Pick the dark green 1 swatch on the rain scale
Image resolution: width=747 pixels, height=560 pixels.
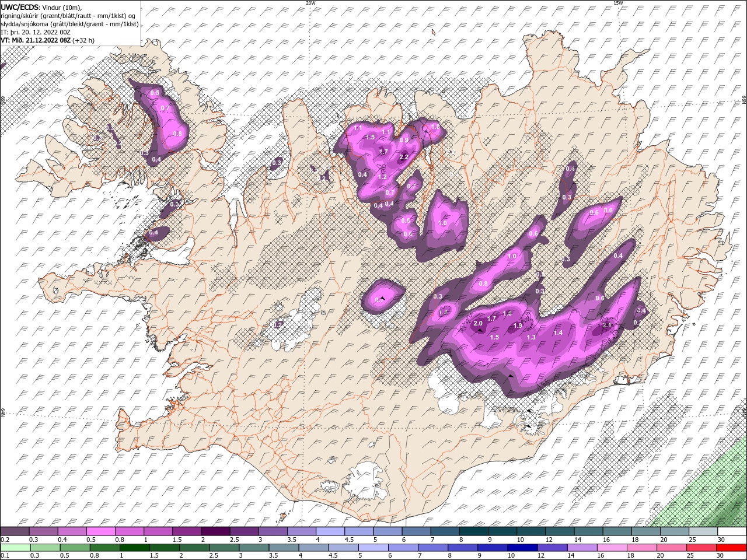134,548
